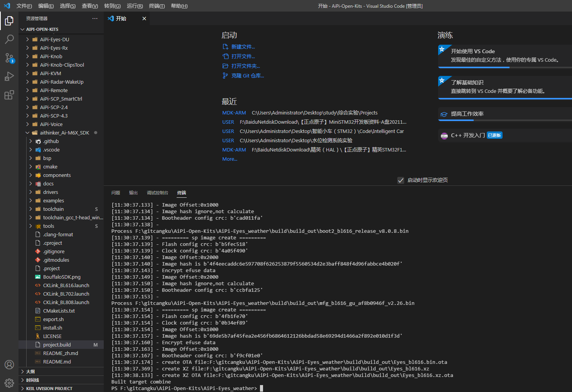
Task: Open the Extensions view
Action: [9, 94]
